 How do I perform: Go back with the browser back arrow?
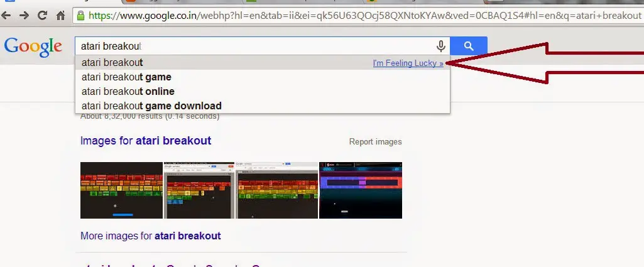click(6, 16)
